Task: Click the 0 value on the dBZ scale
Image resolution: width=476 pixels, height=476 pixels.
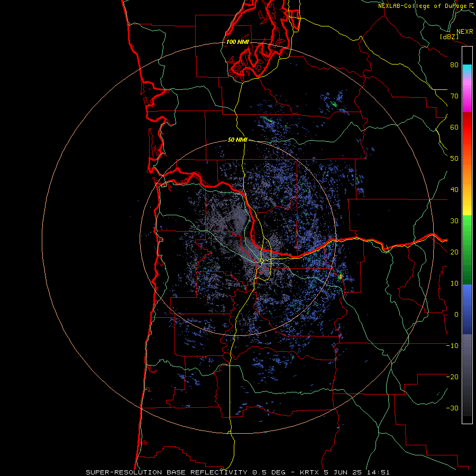Action: [456, 315]
